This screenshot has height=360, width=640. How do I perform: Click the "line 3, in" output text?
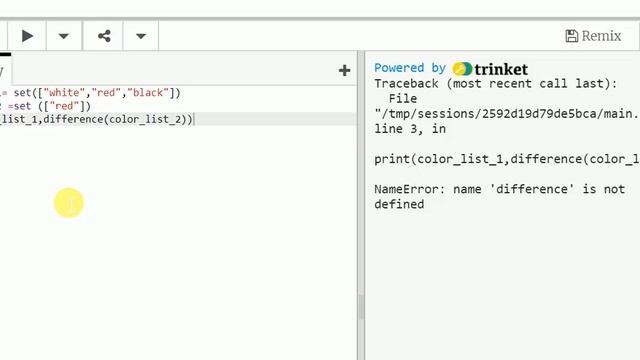(410, 129)
